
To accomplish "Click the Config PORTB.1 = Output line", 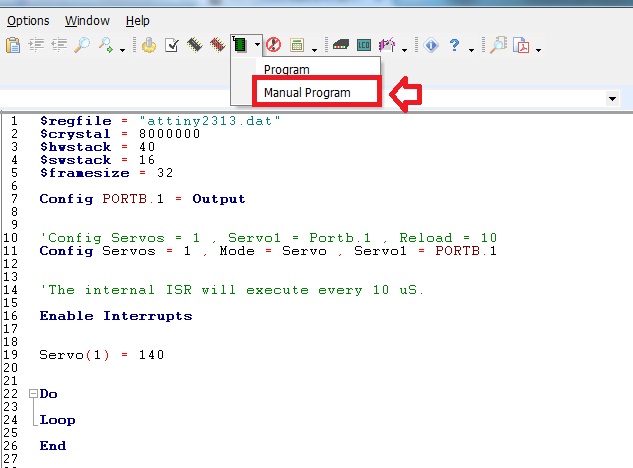I will pyautogui.click(x=143, y=199).
